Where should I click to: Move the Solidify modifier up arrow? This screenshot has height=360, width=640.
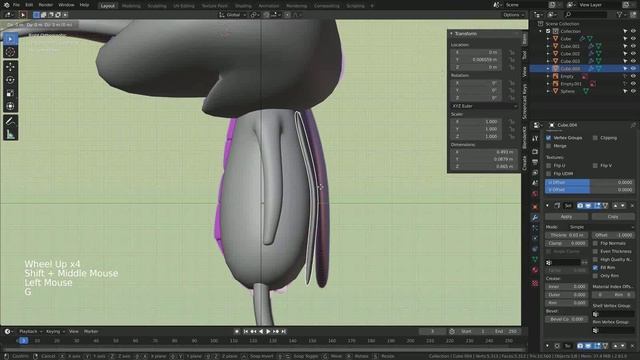pyautogui.click(x=616, y=205)
